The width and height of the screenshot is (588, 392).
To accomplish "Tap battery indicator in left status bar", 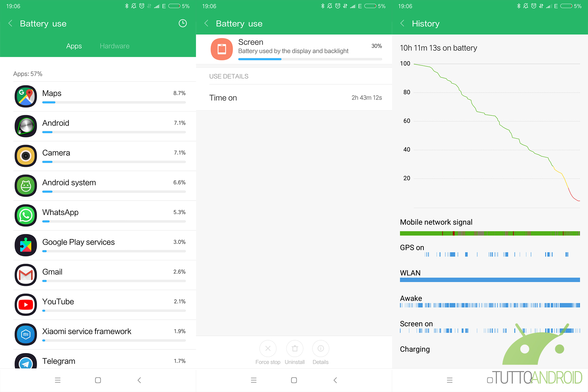I will [x=174, y=6].
